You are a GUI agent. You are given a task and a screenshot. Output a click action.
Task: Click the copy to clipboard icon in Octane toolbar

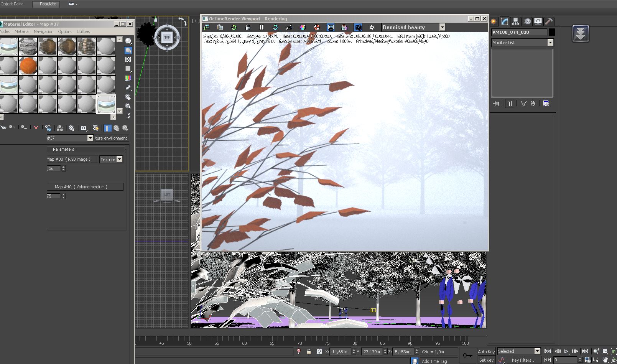pos(220,27)
